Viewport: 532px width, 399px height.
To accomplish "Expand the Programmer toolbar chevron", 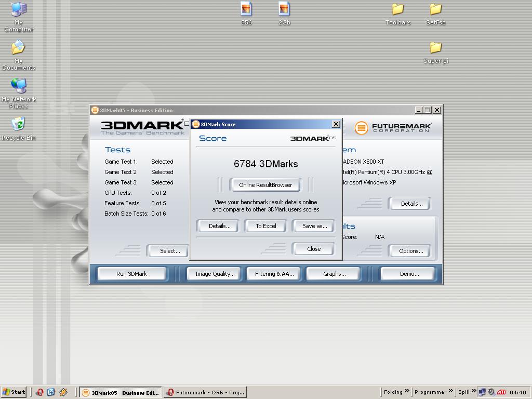I will click(x=450, y=391).
